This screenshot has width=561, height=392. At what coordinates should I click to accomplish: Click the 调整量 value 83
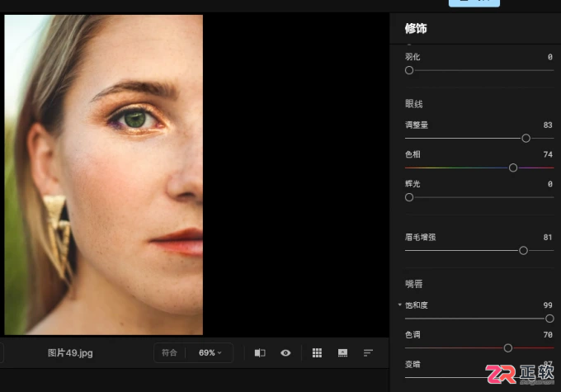[548, 125]
